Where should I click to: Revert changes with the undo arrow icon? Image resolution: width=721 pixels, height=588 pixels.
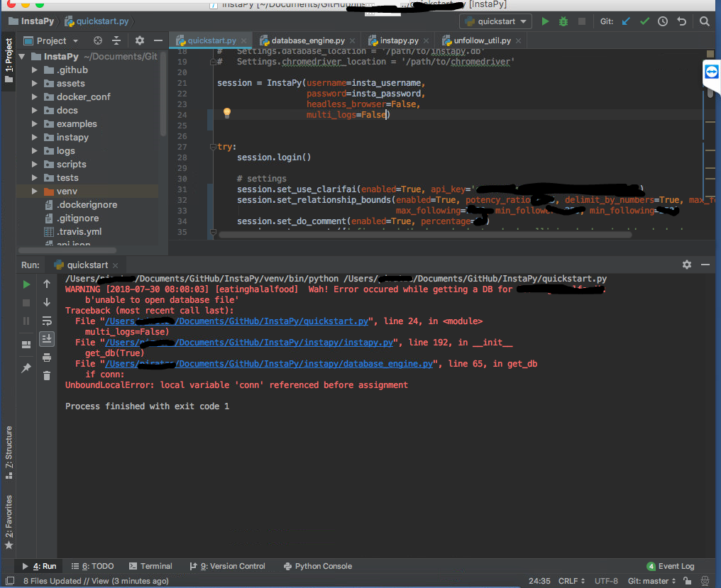(681, 21)
